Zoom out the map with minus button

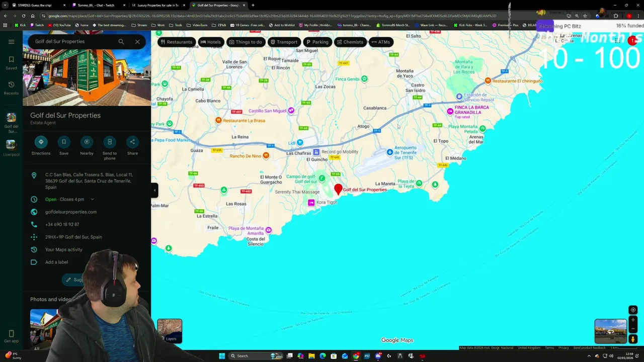[x=633, y=329]
